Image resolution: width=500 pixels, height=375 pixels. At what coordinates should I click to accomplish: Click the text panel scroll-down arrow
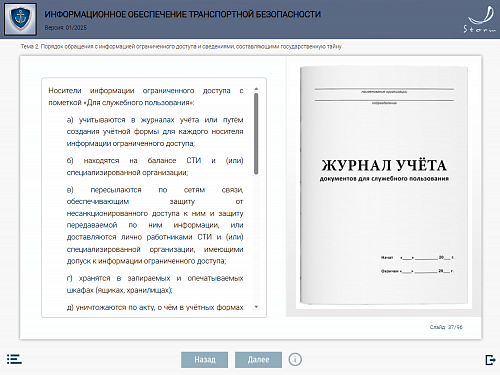[x=256, y=307]
